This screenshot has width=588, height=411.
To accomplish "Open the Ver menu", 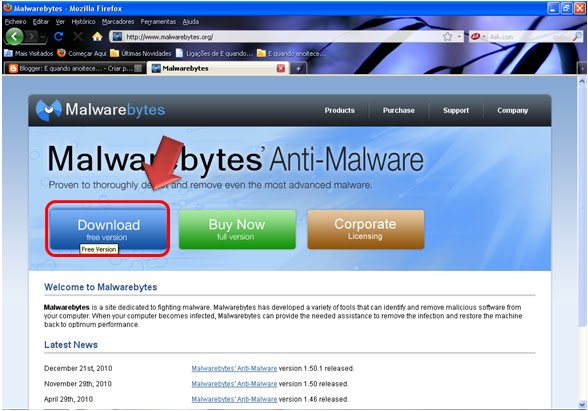I will point(60,22).
